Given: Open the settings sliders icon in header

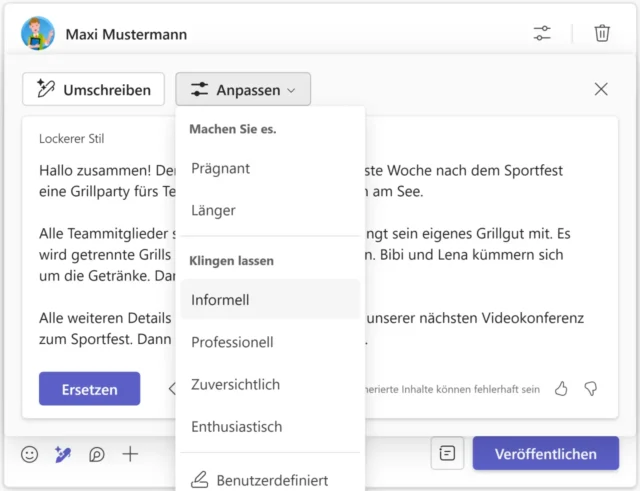Looking at the screenshot, I should [x=542, y=33].
